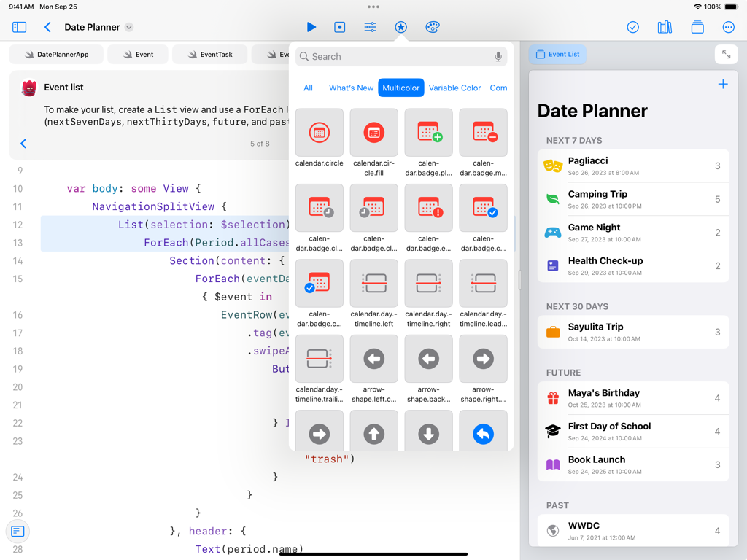Viewport: 747px width, 560px height.
Task: Open the EventTask file tab
Action: (209, 54)
